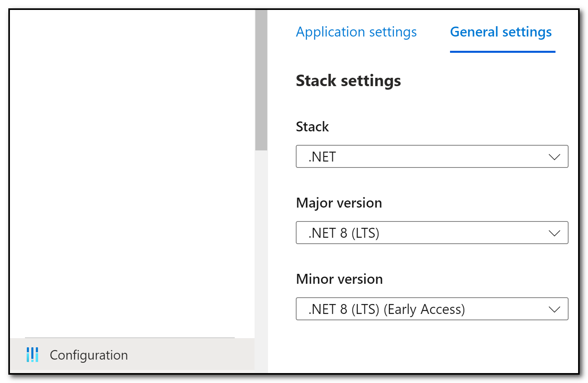Select the General settings tab

coord(501,32)
